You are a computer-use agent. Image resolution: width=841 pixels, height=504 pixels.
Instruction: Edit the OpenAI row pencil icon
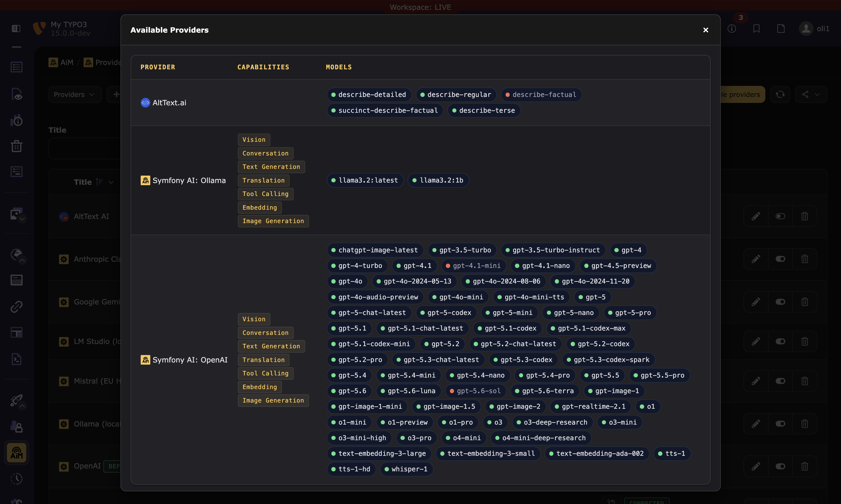756,466
